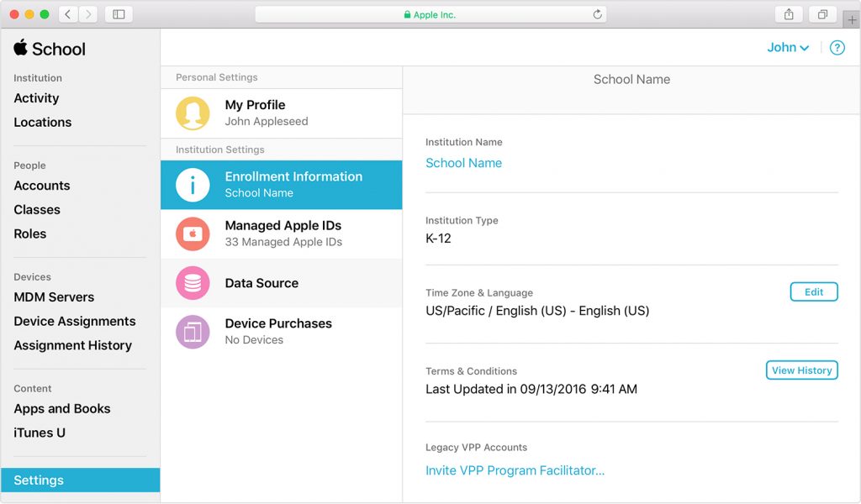Open the John account dropdown
The height and width of the screenshot is (504, 861).
point(788,48)
